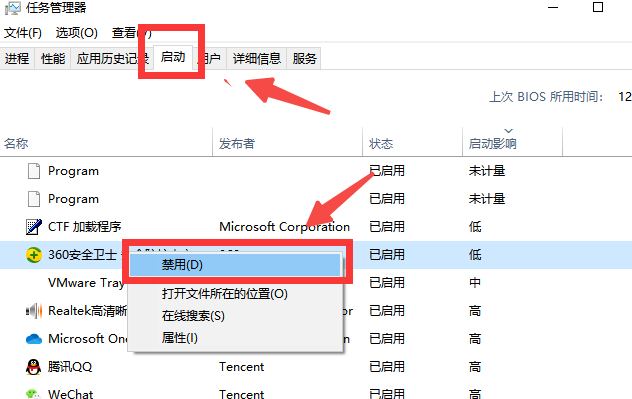The height and width of the screenshot is (399, 632).
Task: Click Microsoft Corporation publisher cell
Action: point(284,227)
